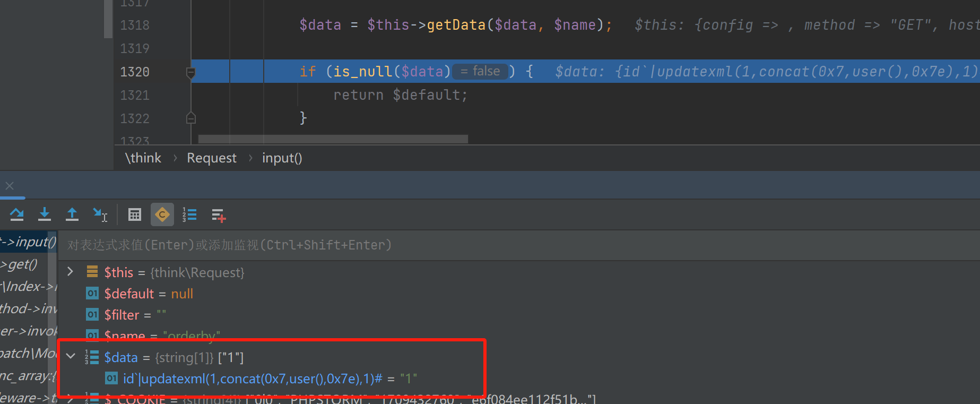Toggle the highlighted orange C class icon
The width and height of the screenshot is (980, 404).
click(x=162, y=214)
